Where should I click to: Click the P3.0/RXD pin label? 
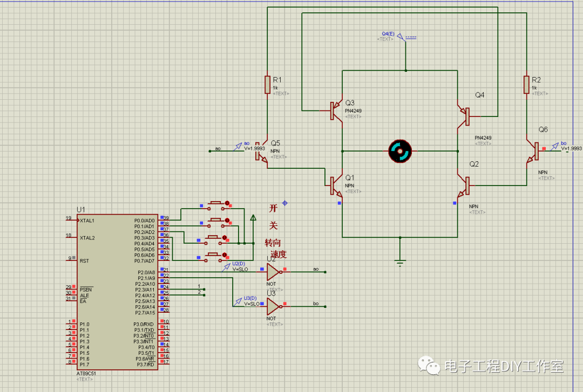pyautogui.click(x=144, y=325)
